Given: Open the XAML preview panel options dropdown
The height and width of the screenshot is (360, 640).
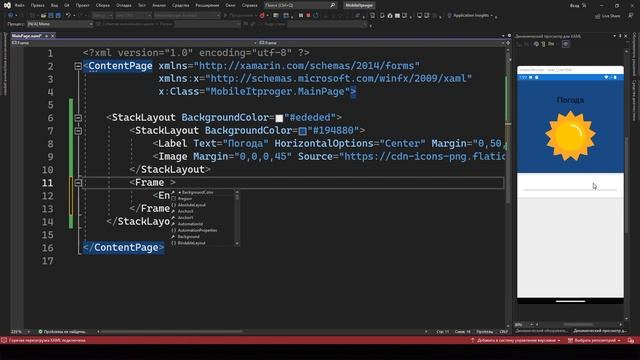Looking at the screenshot, I should pyautogui.click(x=615, y=36).
